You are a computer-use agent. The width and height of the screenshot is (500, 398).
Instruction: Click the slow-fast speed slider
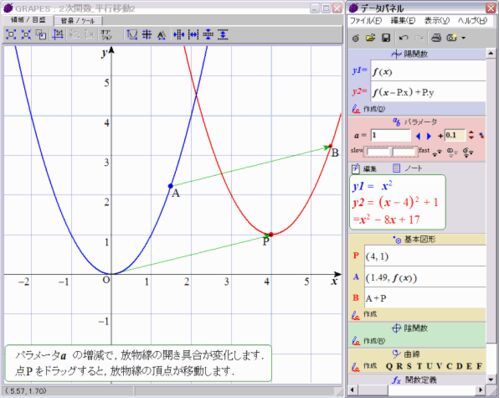click(x=390, y=152)
